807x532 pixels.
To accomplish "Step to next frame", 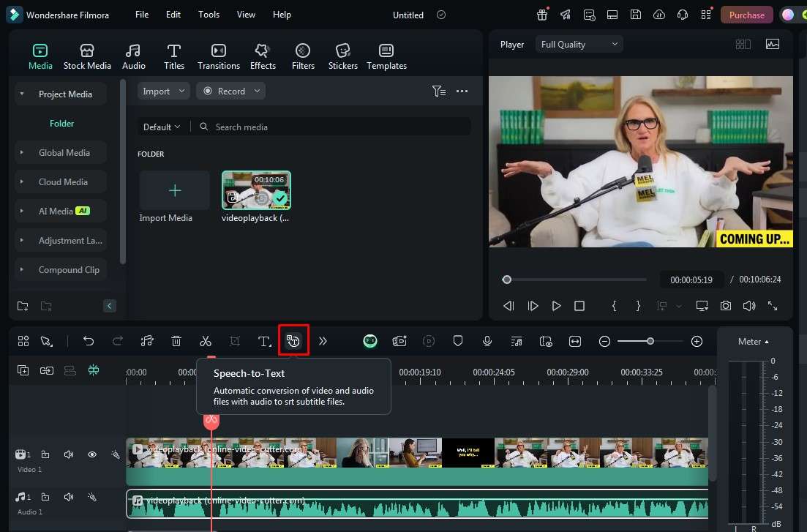I will click(533, 306).
